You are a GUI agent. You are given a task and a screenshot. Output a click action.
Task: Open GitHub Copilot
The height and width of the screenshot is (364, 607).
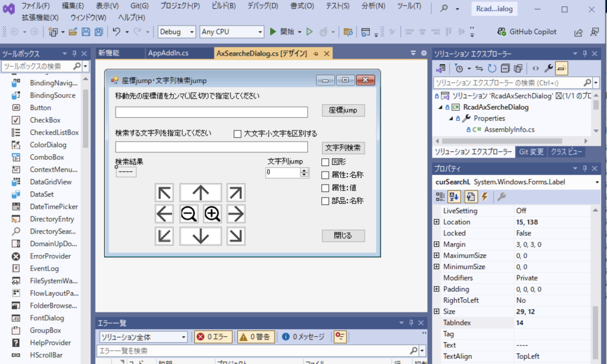(x=527, y=32)
